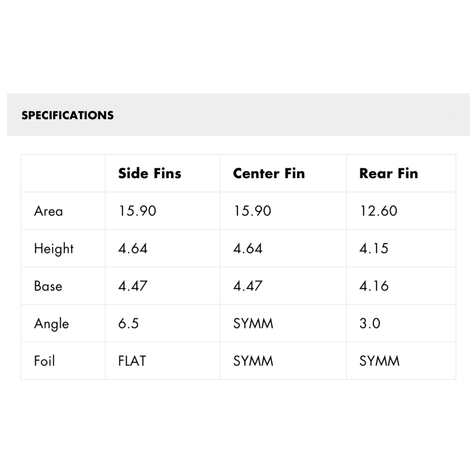Click the Base row label

(48, 286)
